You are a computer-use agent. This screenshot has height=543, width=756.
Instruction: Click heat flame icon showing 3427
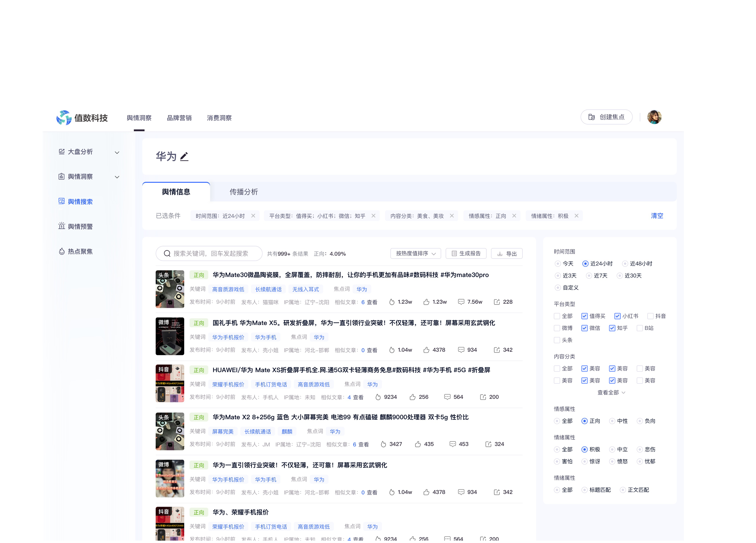point(383,444)
